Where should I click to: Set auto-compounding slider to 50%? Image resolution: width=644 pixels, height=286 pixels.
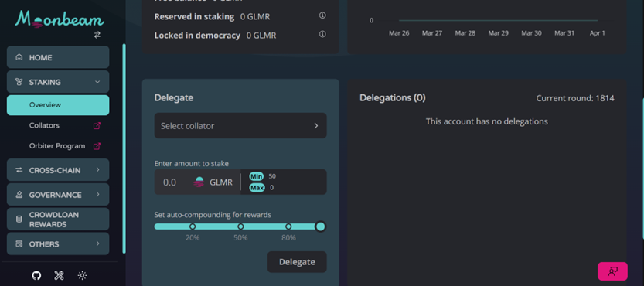click(240, 226)
